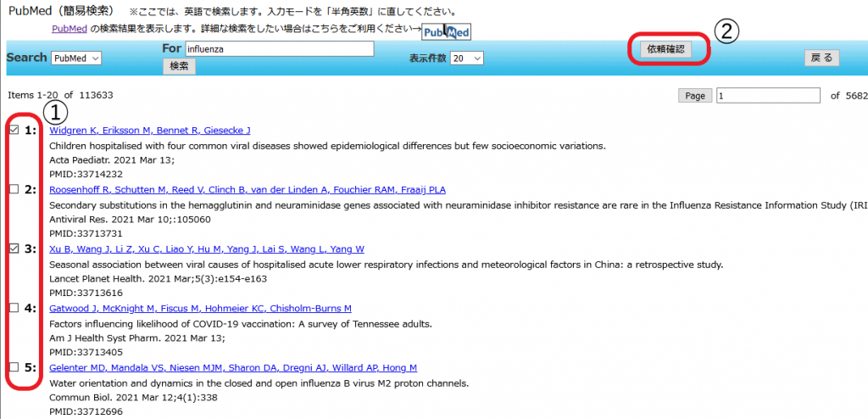868x419 pixels.
Task: Click title Seasonal association between viral causes
Action: 387,265
